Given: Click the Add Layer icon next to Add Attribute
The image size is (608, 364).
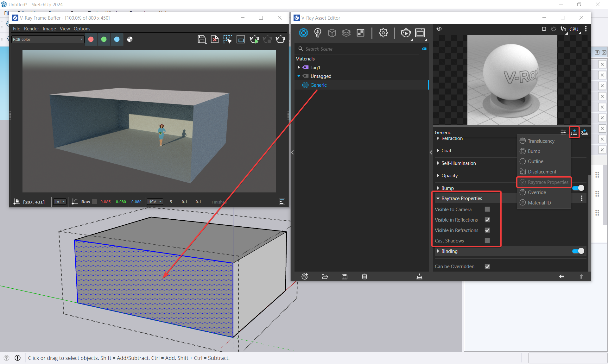Looking at the screenshot, I should [x=585, y=132].
